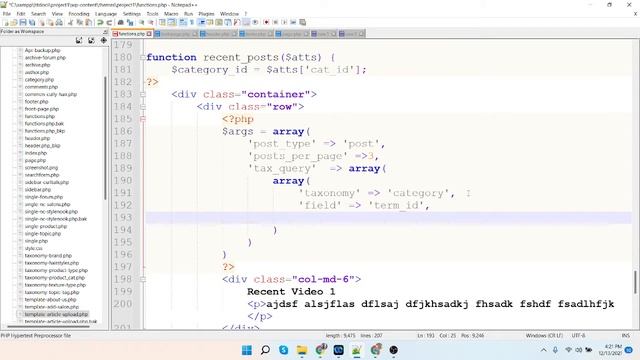Open the Windows Start button
Image resolution: width=640 pixels, height=360 pixels.
[247, 350]
